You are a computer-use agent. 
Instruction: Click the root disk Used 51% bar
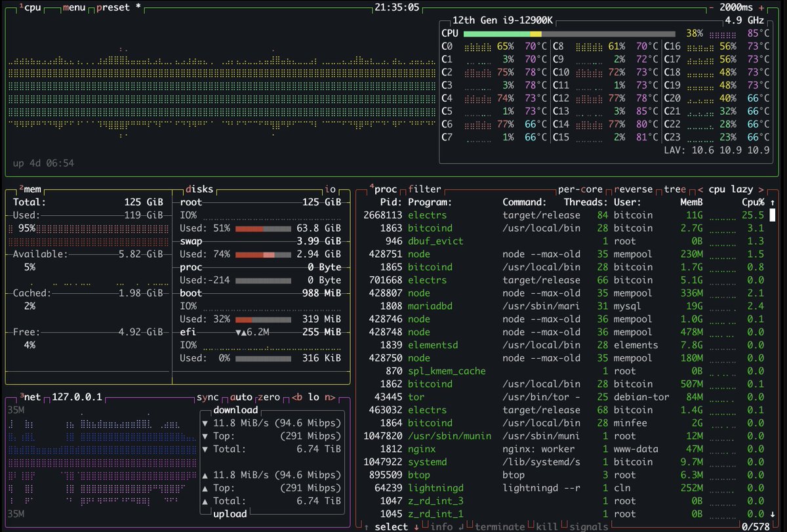[x=263, y=228]
